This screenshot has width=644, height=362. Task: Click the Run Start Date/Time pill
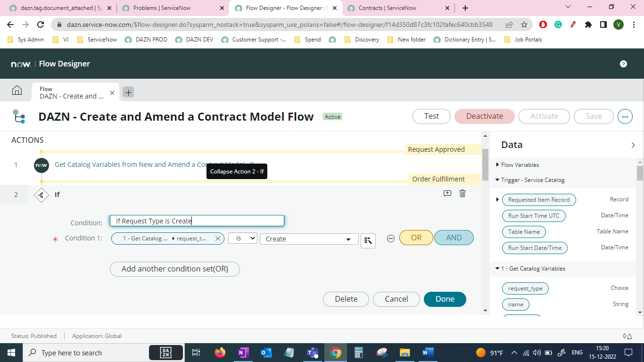[535, 248]
